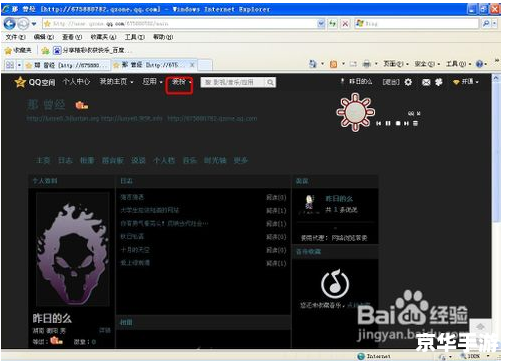Screen dimensions: 505x361
Task: Click the add-to-favorites-bar star icon
Action: 45,50
